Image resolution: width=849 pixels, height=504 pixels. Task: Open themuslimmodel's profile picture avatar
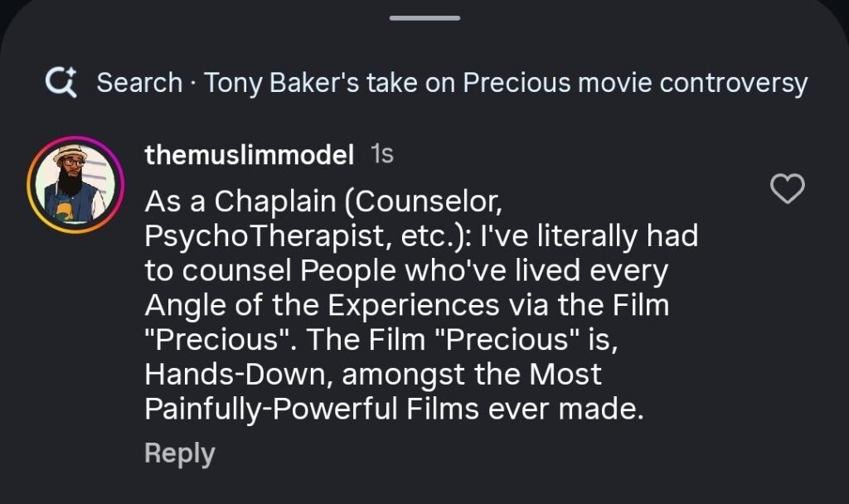(69, 182)
